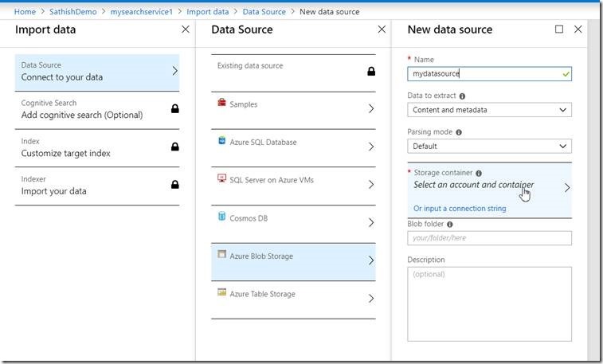This screenshot has height=364, width=603.
Task: Expand the Azure Table Storage row chevron
Action: (371, 298)
